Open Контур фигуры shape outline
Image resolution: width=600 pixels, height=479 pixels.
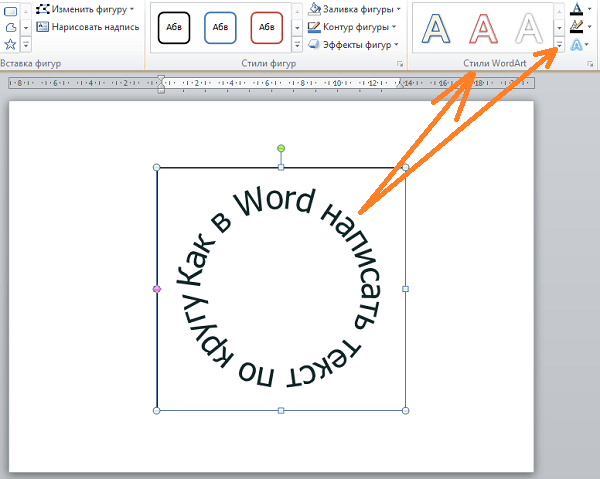[x=352, y=27]
